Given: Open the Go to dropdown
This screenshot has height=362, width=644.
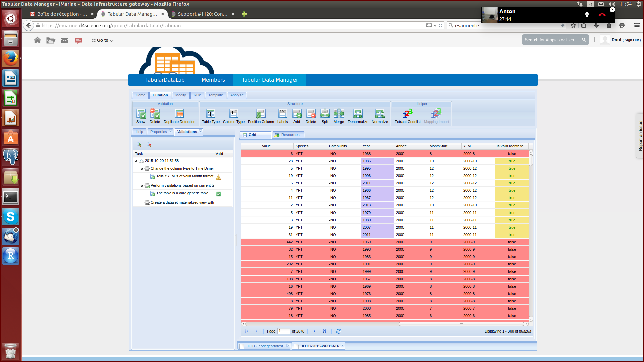Looking at the screenshot, I should point(103,40).
